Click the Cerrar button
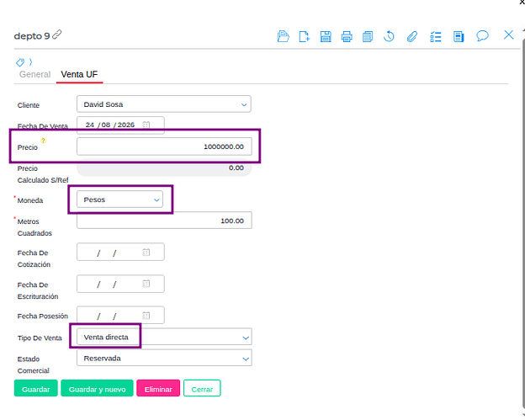The width and height of the screenshot is (525, 420). [202, 389]
